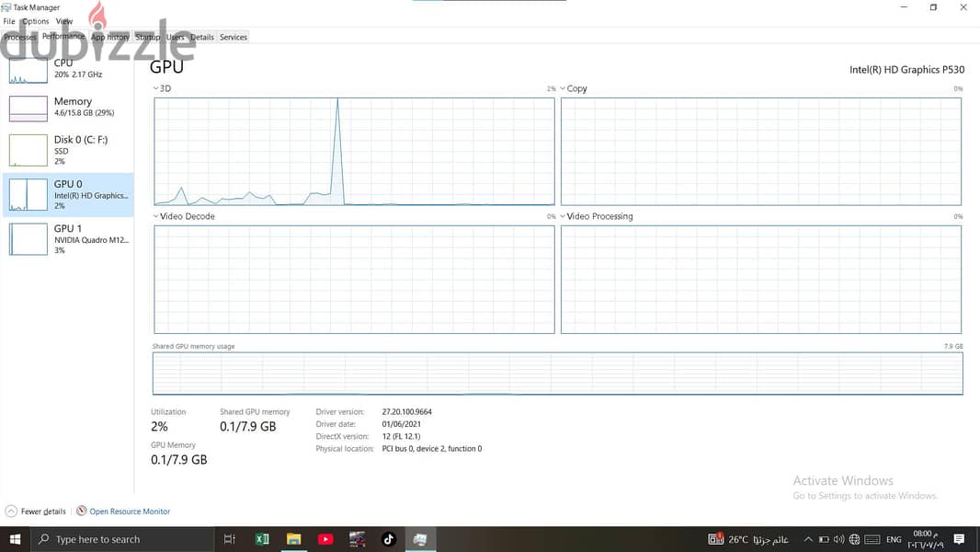
Task: Switch to the App history tab
Action: pyautogui.click(x=110, y=38)
